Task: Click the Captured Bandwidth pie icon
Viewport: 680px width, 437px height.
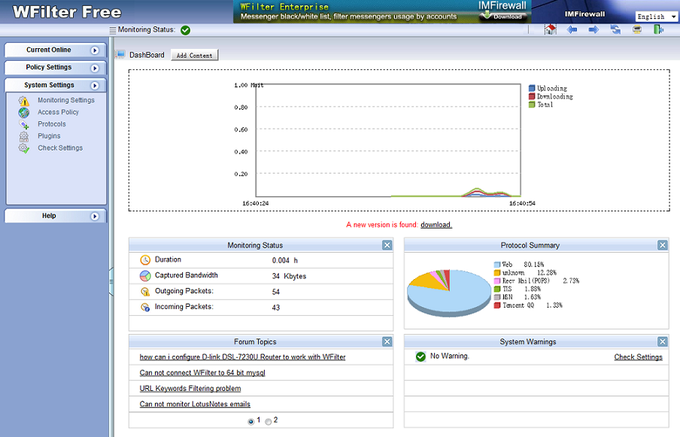Action: (145, 276)
